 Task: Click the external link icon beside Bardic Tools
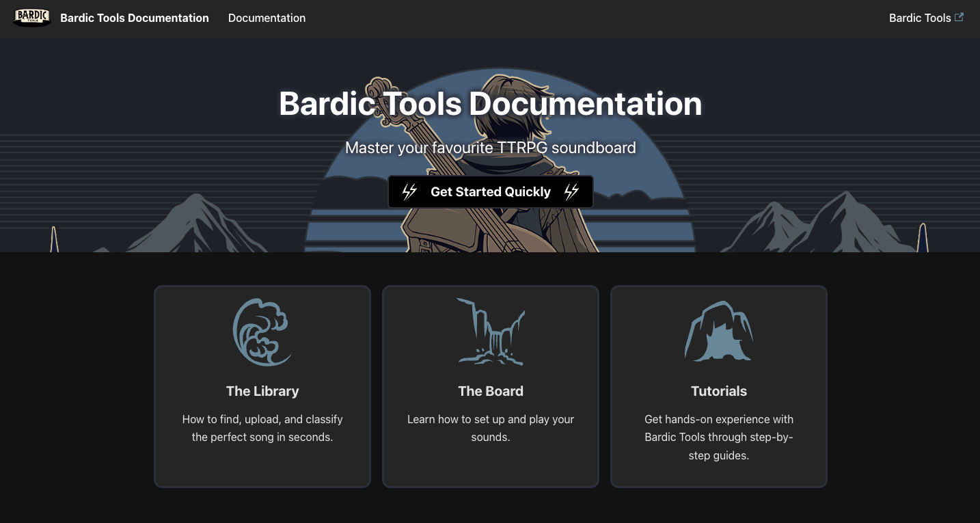coord(959,18)
